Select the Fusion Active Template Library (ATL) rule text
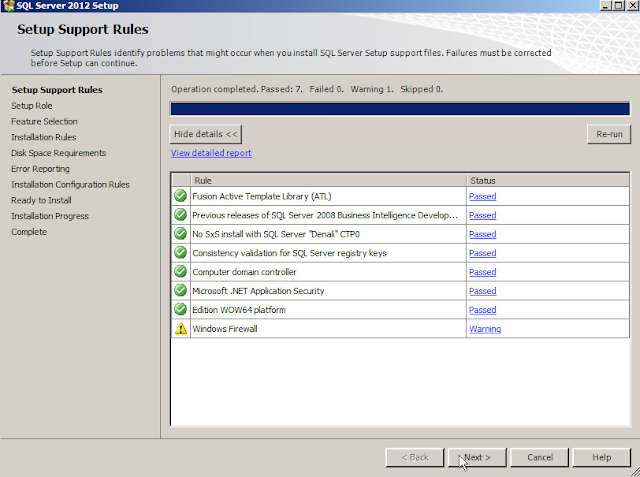This screenshot has height=477, width=640. point(262,196)
